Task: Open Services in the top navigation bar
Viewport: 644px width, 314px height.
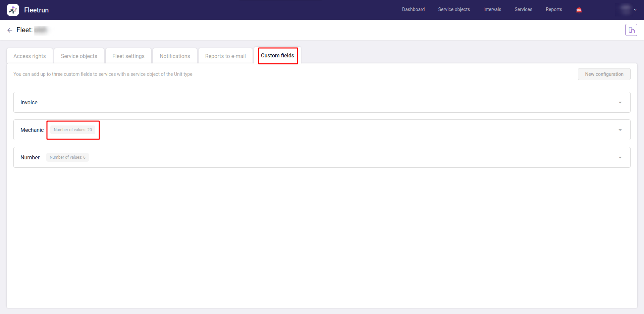Action: tap(523, 9)
